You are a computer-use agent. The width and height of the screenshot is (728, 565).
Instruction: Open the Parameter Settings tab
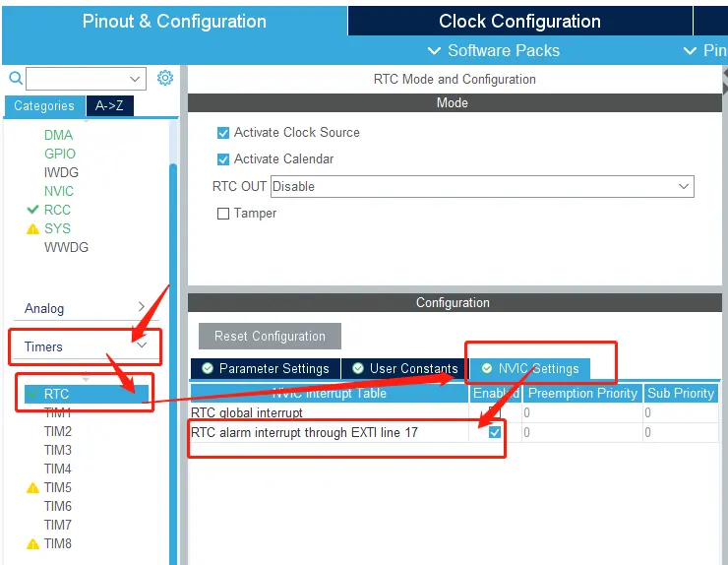coord(266,368)
